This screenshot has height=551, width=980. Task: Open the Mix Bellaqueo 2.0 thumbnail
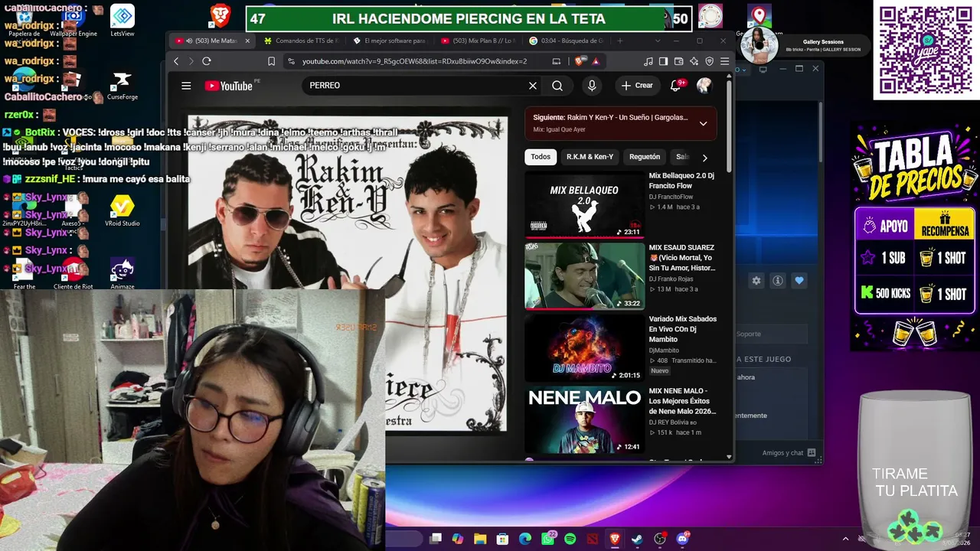pos(584,204)
